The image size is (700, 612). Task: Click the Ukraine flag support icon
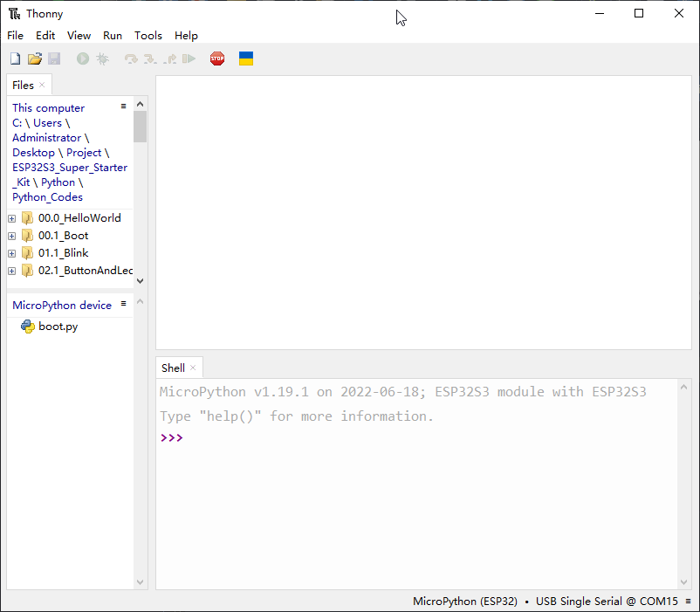click(x=246, y=58)
